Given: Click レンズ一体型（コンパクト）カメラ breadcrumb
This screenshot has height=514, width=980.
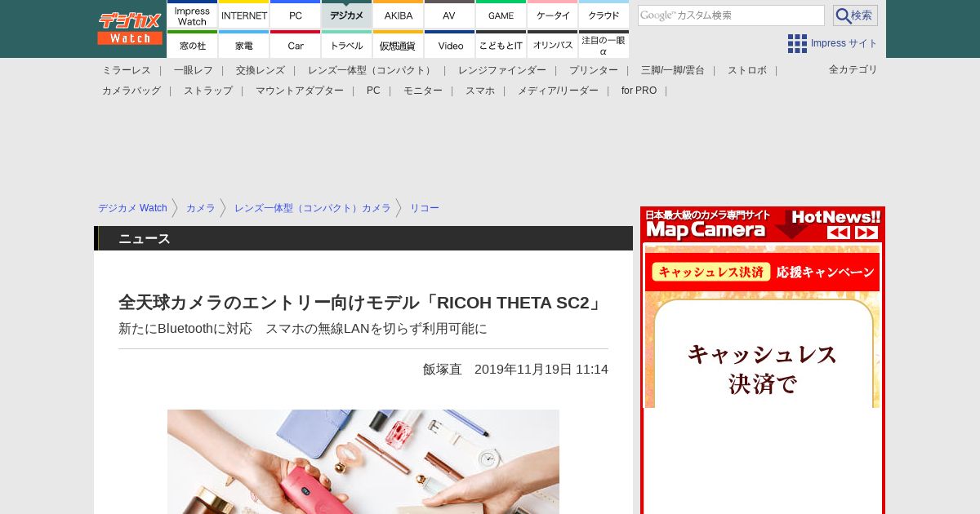Looking at the screenshot, I should pos(313,208).
